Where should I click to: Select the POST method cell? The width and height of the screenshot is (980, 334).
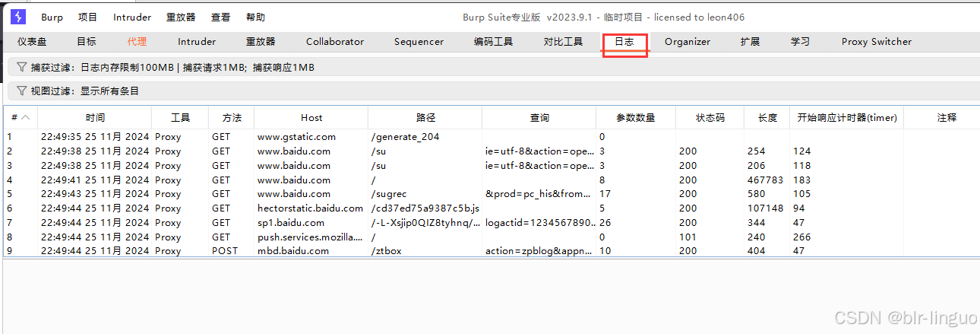[x=232, y=251]
